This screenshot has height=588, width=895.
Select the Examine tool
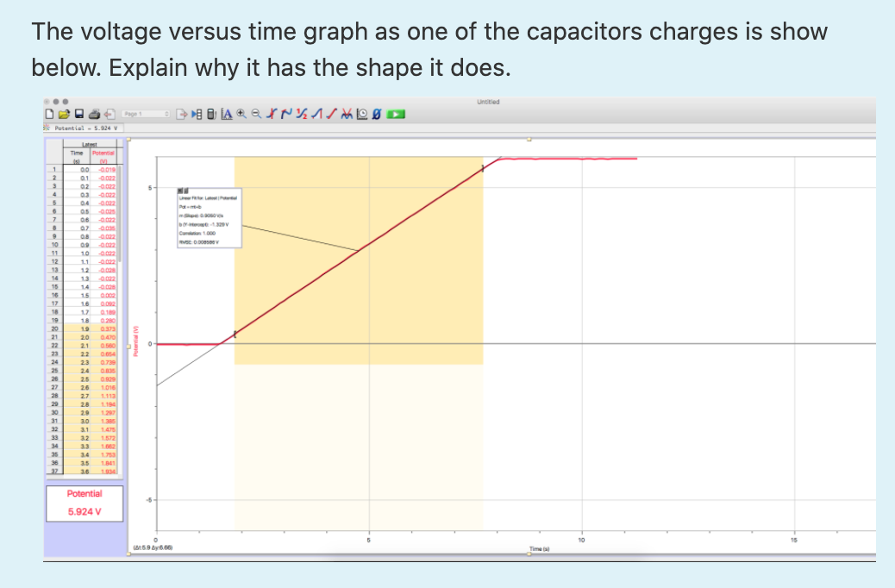pyautogui.click(x=270, y=113)
